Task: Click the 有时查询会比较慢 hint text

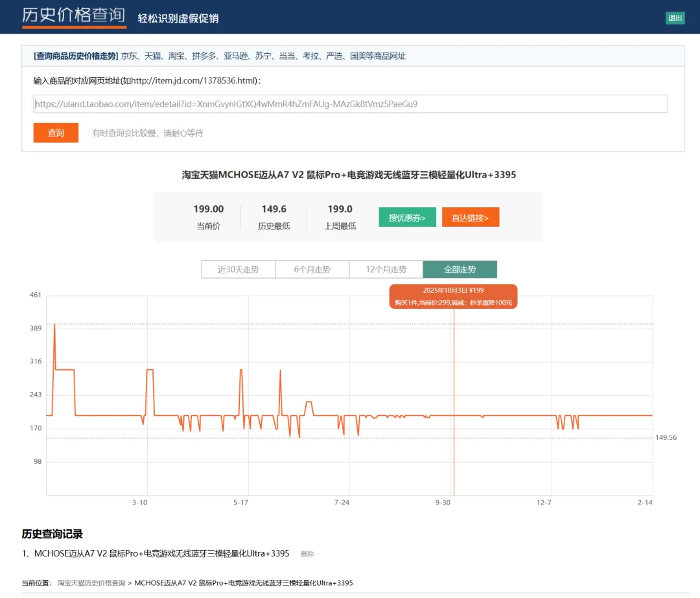Action: (148, 133)
